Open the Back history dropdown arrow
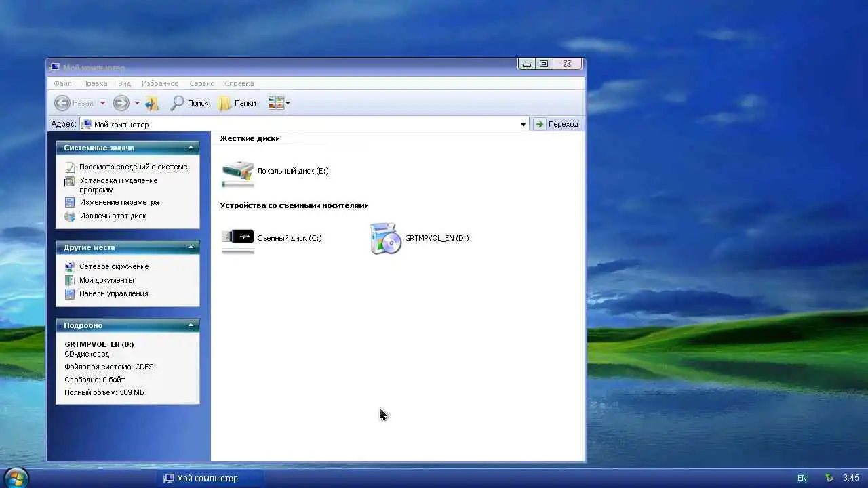 (x=102, y=103)
